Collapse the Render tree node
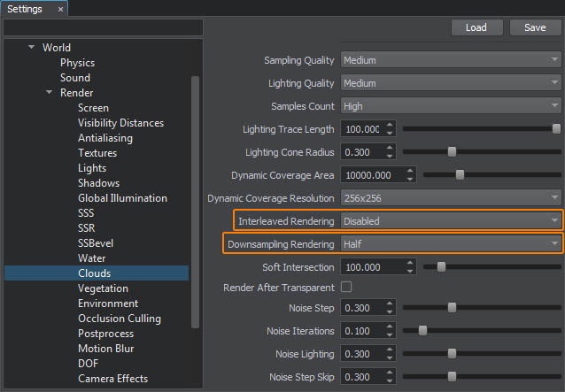Image resolution: width=565 pixels, height=392 pixels. click(x=50, y=93)
